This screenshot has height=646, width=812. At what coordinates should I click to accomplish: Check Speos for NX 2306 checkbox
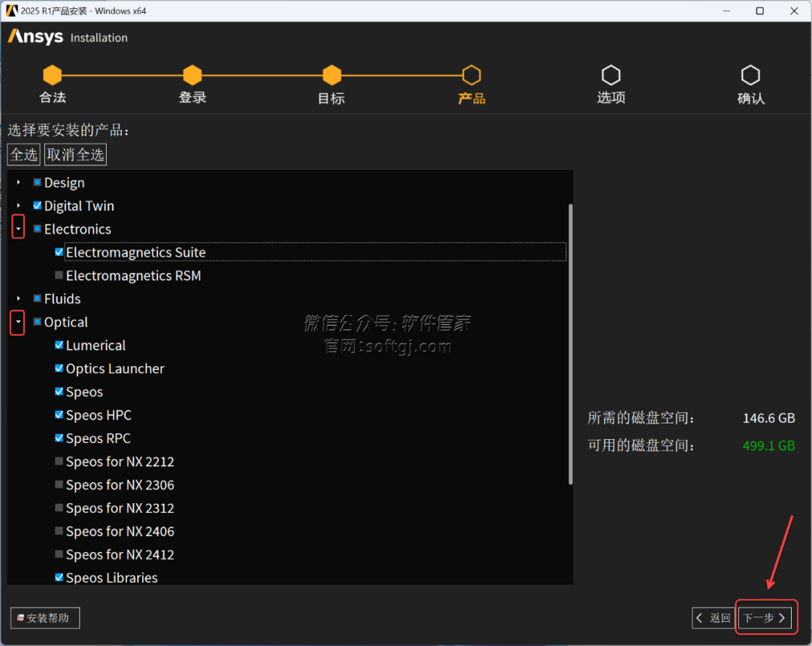59,485
